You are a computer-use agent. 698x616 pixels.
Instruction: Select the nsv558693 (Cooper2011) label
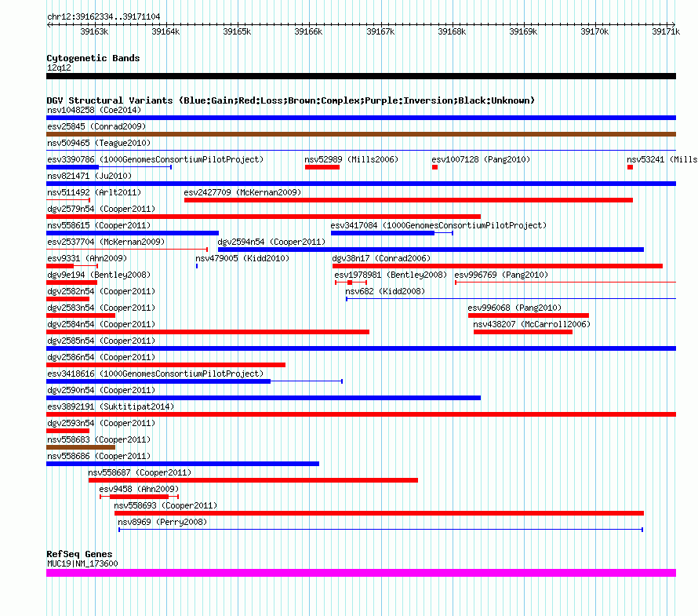tap(165, 505)
